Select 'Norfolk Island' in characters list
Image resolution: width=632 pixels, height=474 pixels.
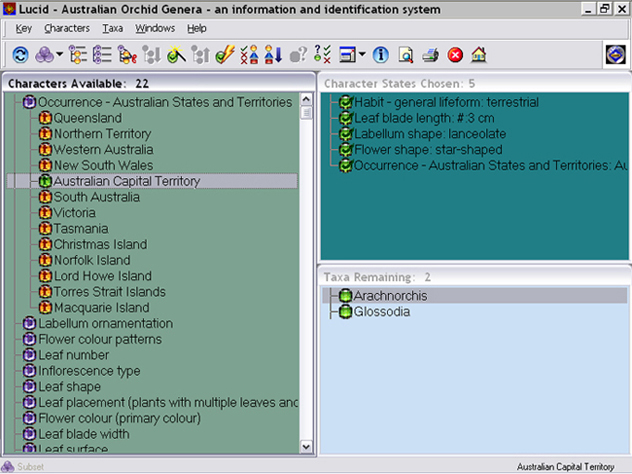(92, 260)
